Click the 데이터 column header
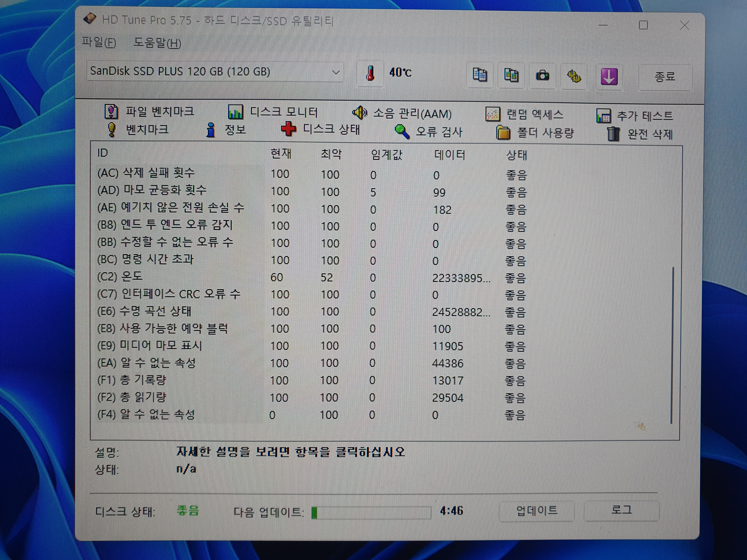Screen dimensions: 747x560 pyautogui.click(x=449, y=155)
